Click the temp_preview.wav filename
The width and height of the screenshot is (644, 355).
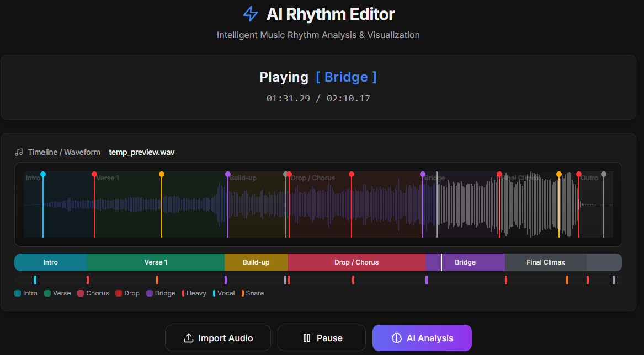[x=141, y=152]
